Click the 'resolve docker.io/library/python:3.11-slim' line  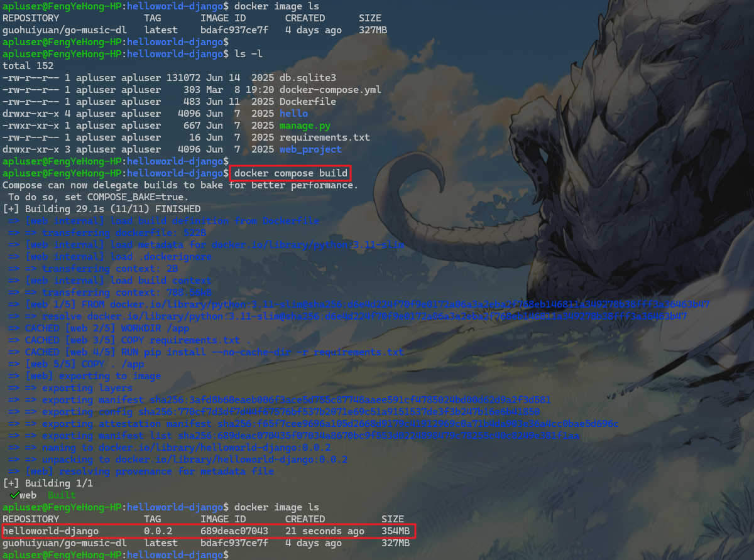347,316
